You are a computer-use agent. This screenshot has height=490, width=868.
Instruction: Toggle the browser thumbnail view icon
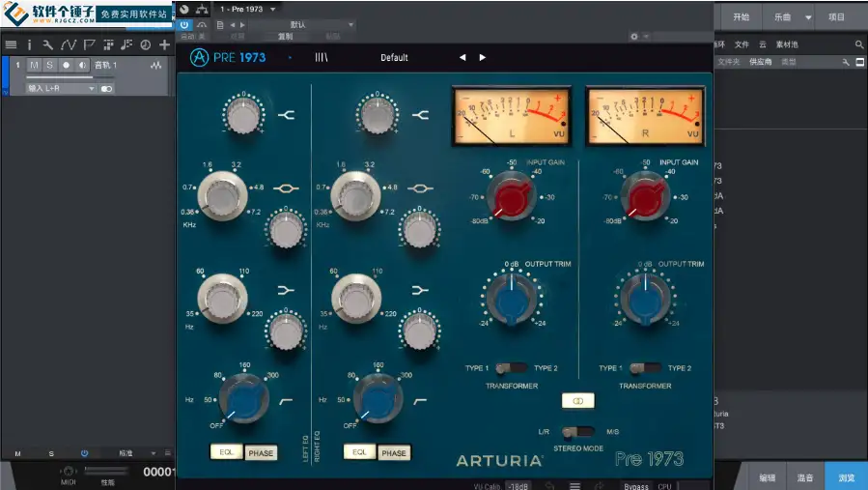click(859, 62)
